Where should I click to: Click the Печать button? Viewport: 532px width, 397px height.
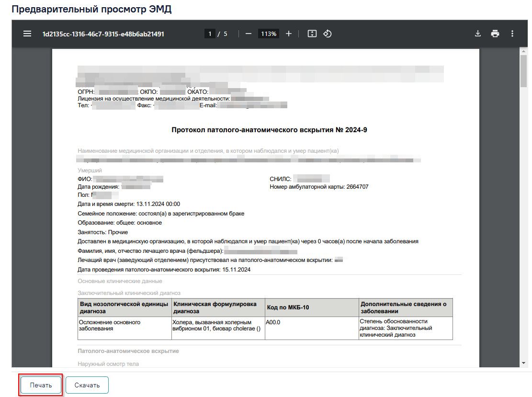point(41,385)
